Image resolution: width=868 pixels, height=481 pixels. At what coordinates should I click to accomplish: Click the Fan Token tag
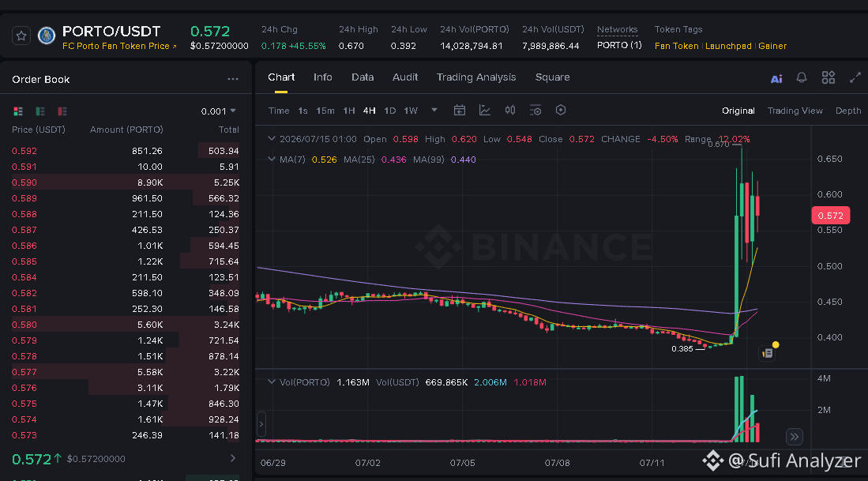coord(676,46)
